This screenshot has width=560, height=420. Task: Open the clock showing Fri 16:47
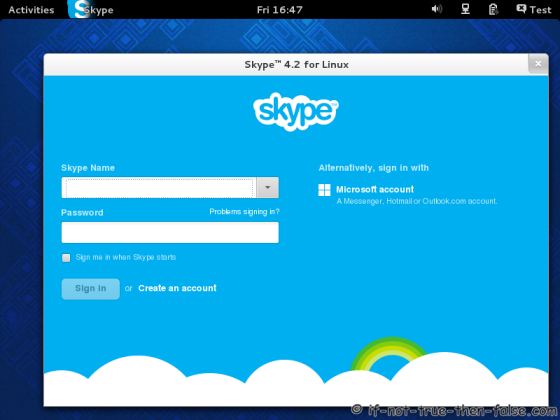coord(280,10)
